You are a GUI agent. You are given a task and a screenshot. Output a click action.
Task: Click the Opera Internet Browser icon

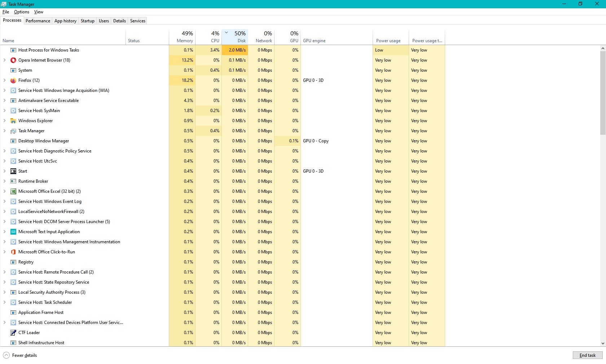[x=13, y=60]
